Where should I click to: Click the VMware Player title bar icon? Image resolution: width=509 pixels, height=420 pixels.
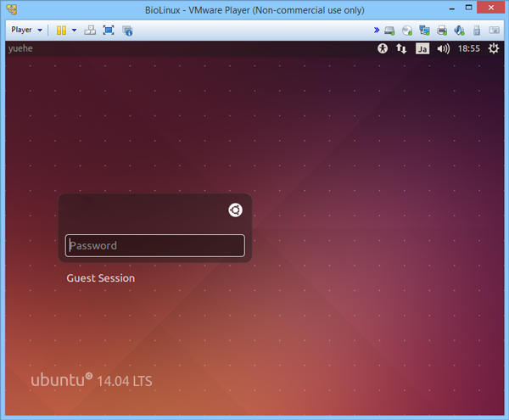12,9
